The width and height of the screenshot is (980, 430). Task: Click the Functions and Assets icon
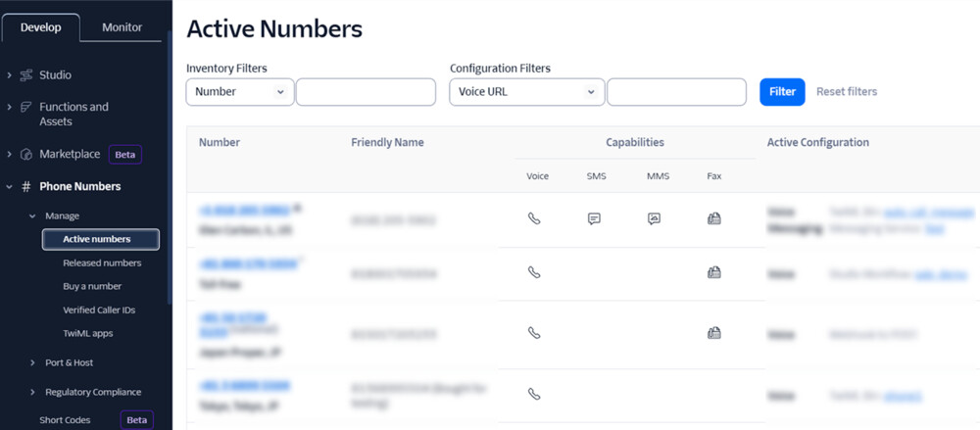[26, 107]
